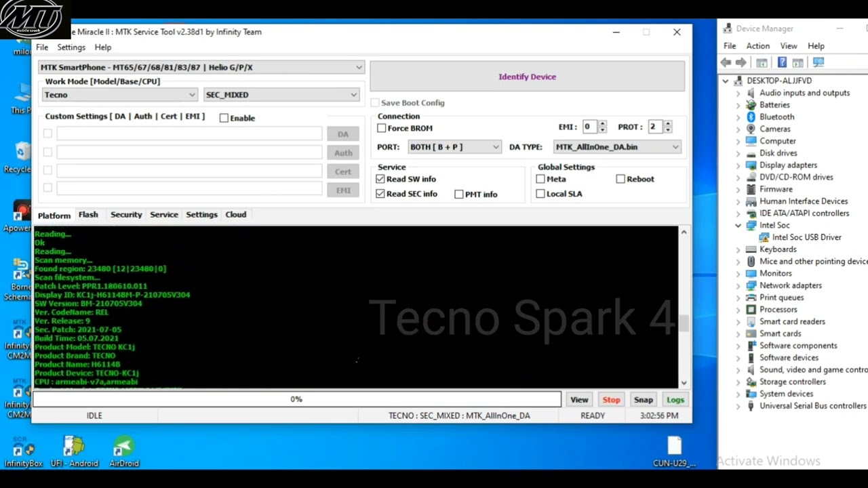Click the Keyboards icon in Device Manager

tap(751, 249)
